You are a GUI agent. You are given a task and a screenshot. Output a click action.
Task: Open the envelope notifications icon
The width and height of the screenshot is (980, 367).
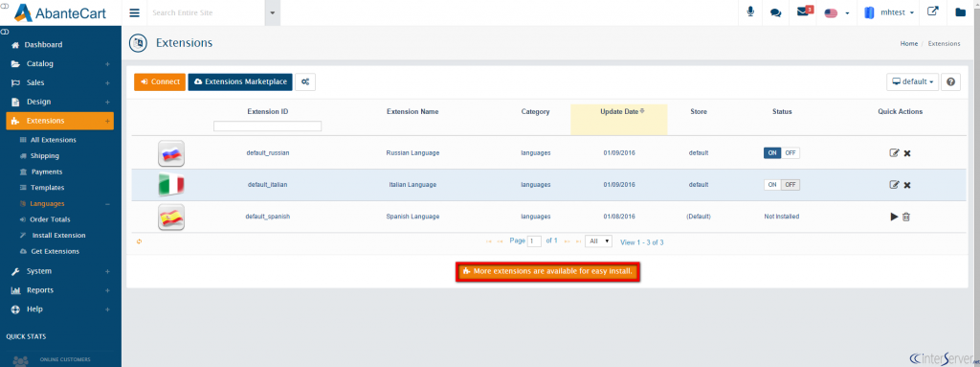pyautogui.click(x=804, y=11)
